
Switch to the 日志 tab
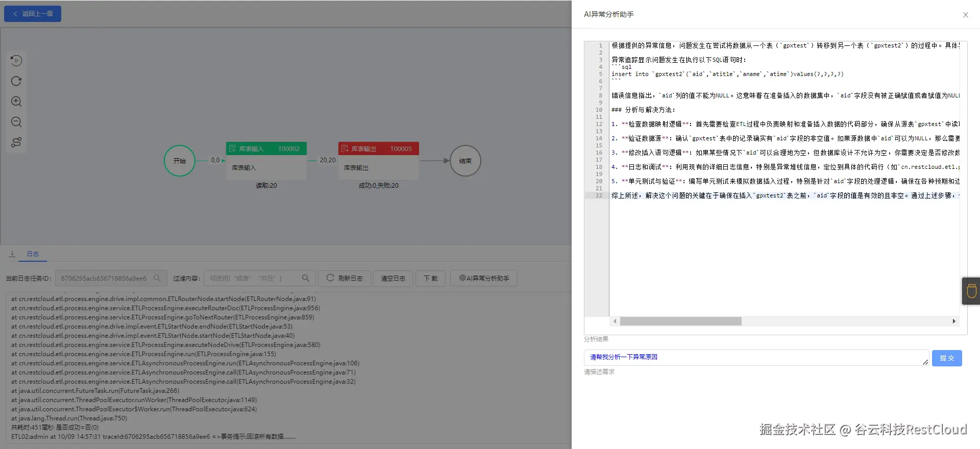coord(33,254)
